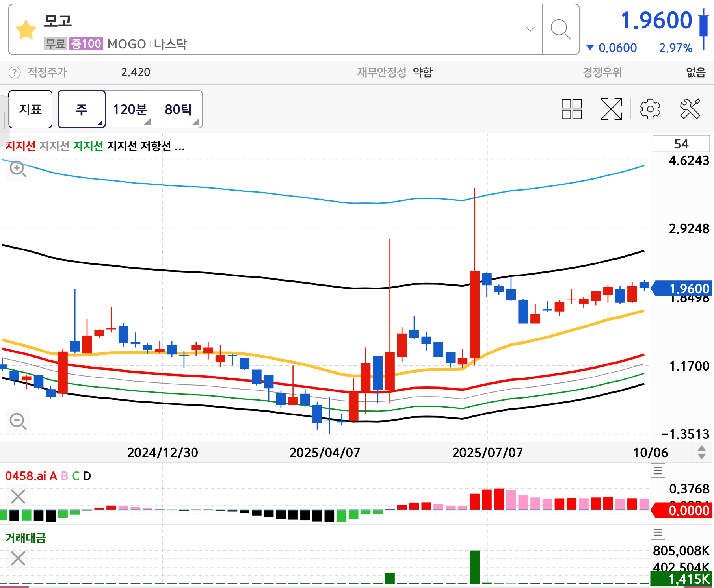This screenshot has height=588, width=714.
Task: Click the 1,415K volume value tag
Action: tap(681, 579)
